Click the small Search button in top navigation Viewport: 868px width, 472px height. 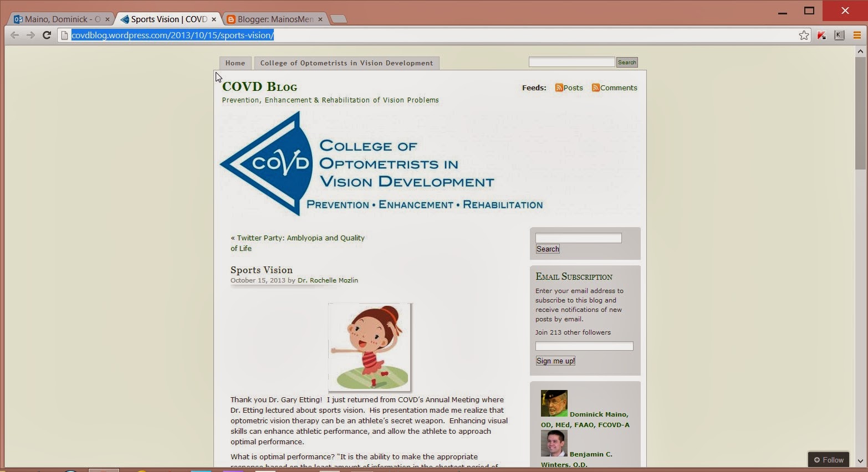click(x=627, y=62)
